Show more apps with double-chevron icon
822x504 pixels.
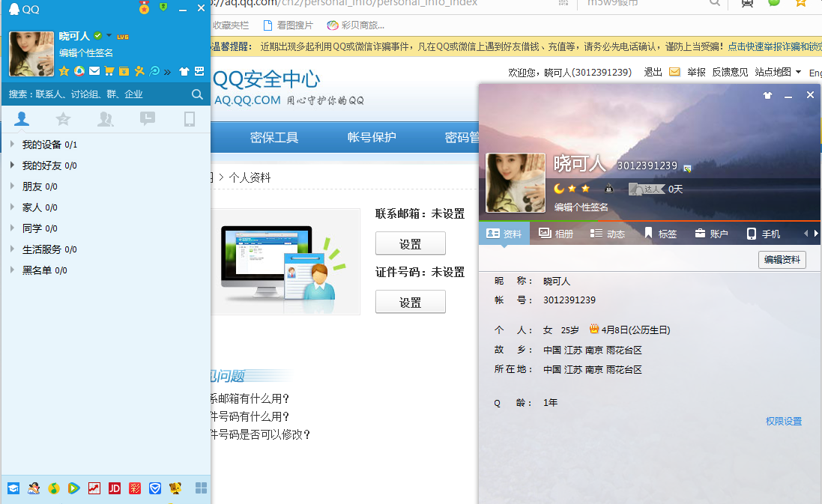click(167, 72)
